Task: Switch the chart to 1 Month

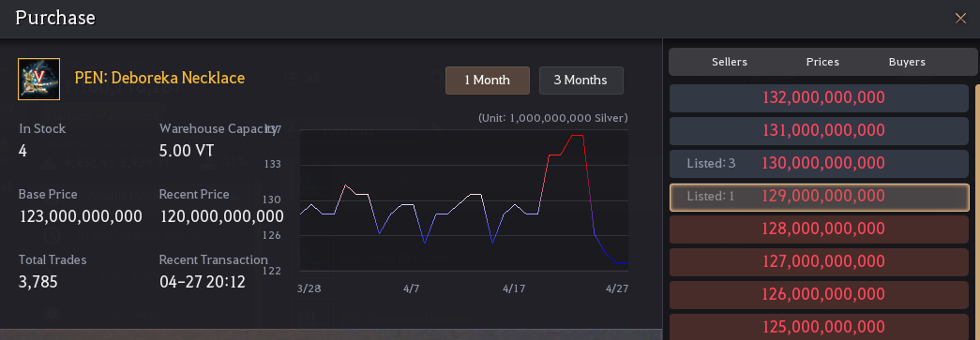Action: [488, 81]
